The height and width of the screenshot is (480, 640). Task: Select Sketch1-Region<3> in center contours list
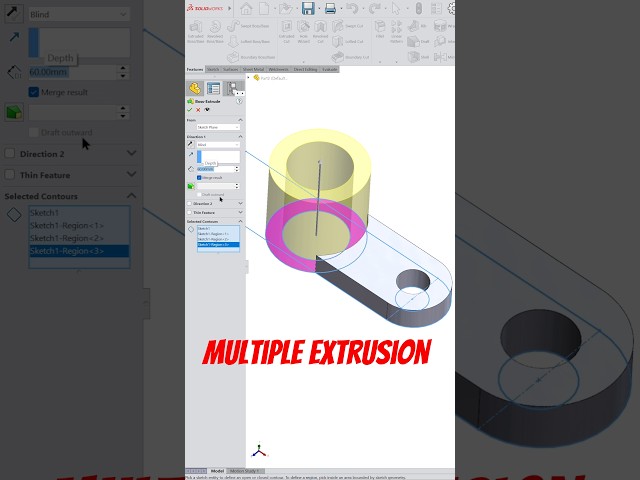(218, 244)
